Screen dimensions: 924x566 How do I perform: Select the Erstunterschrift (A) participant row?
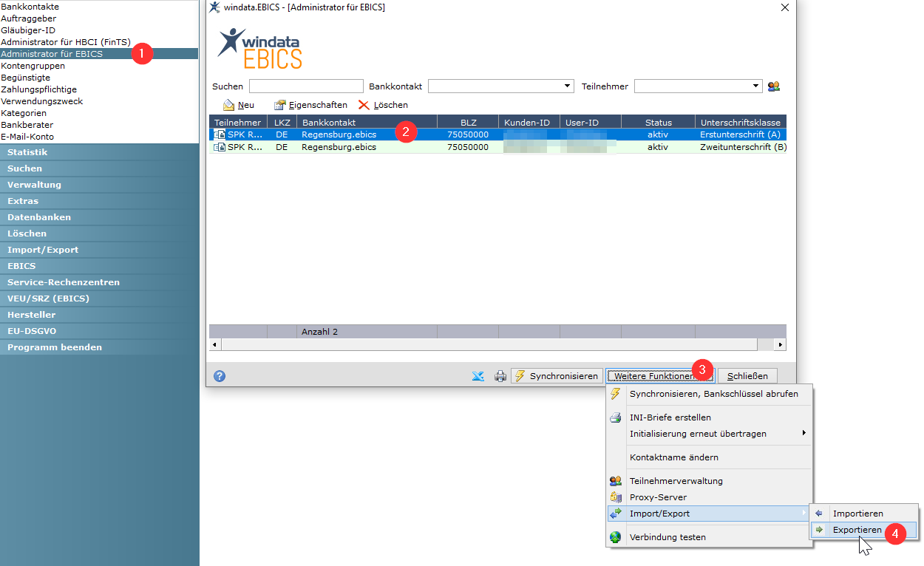[497, 134]
